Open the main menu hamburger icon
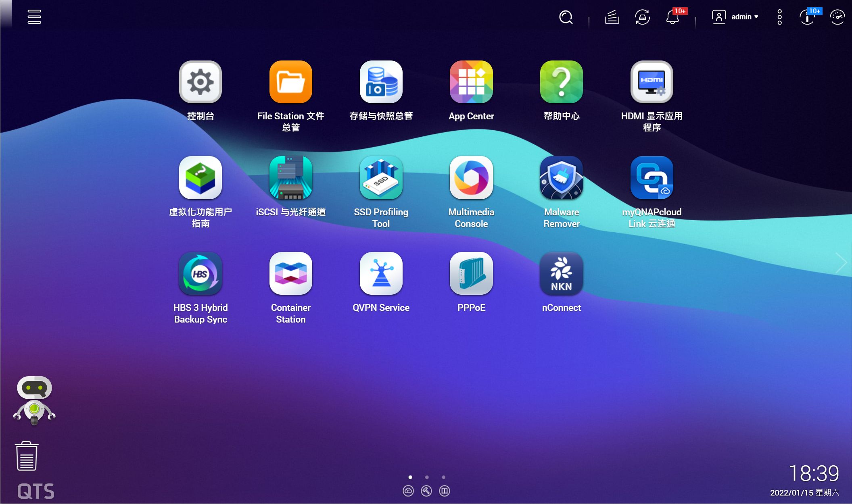This screenshot has width=852, height=504. (x=34, y=17)
